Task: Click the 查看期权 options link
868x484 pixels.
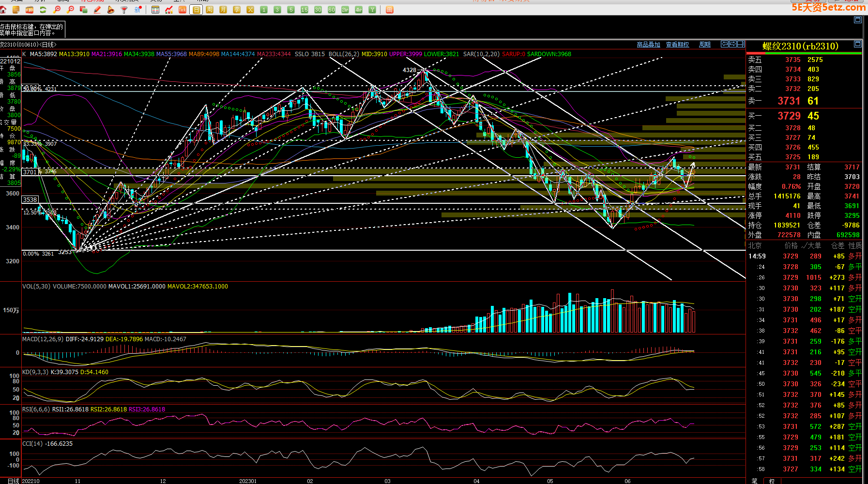Action: (677, 45)
